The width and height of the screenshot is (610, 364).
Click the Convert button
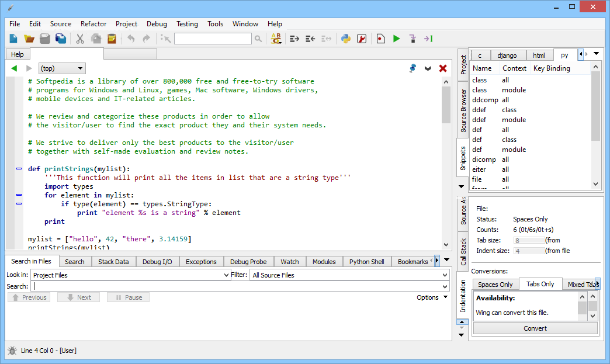(535, 328)
